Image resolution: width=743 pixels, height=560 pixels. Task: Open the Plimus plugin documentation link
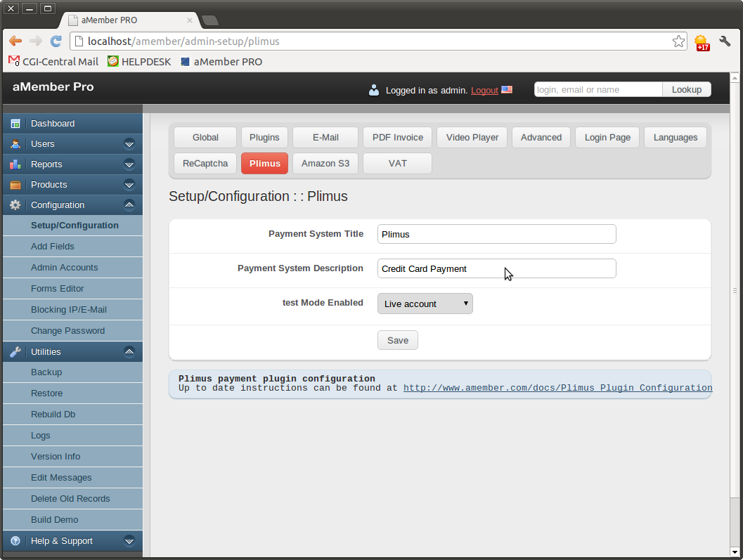557,388
